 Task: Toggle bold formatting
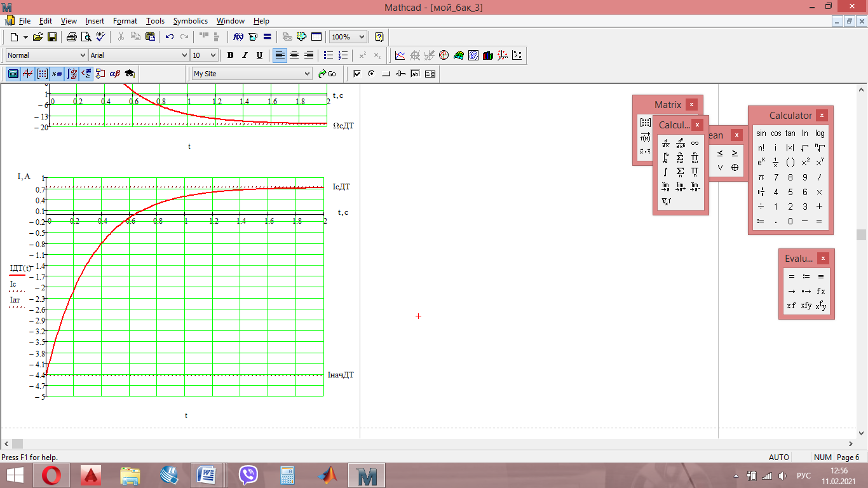(230, 55)
